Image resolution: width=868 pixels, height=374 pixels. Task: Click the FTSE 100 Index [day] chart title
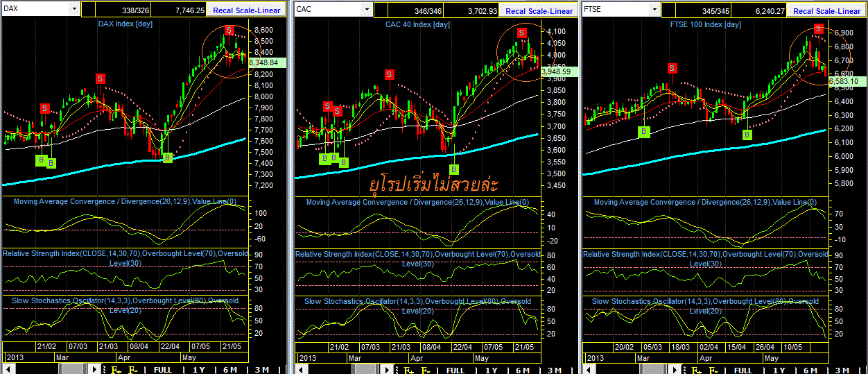(x=704, y=24)
